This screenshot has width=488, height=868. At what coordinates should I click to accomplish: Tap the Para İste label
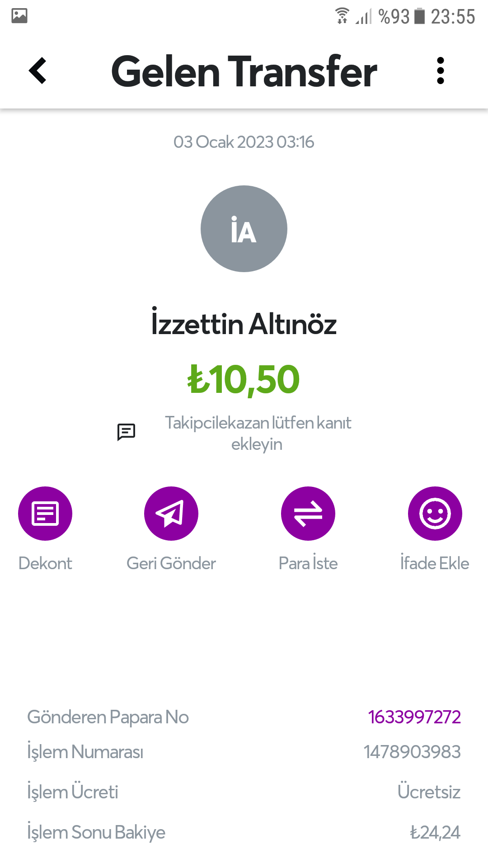308,563
